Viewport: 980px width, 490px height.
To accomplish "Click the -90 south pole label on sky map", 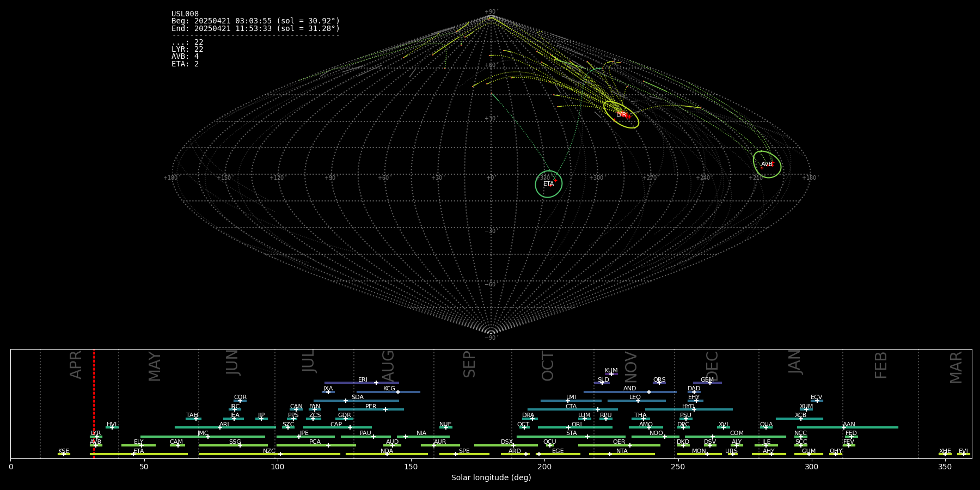I will 491,338.
